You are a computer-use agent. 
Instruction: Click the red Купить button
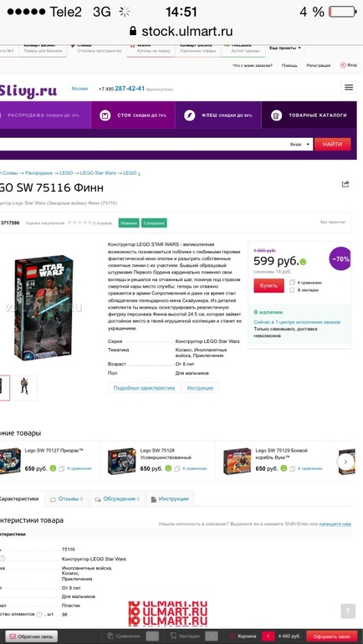tap(268, 285)
